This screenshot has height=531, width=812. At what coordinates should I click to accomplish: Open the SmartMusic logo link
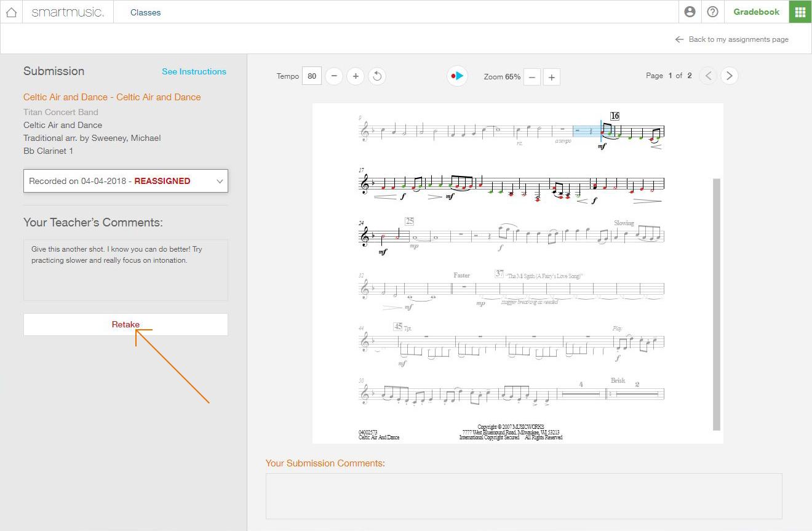point(68,12)
